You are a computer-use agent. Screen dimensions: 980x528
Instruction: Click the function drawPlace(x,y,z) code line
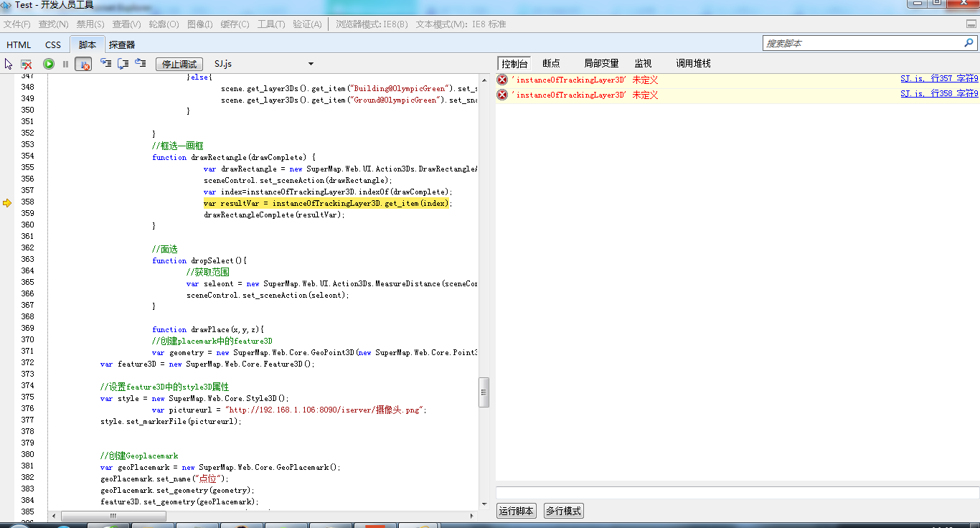[x=208, y=329]
